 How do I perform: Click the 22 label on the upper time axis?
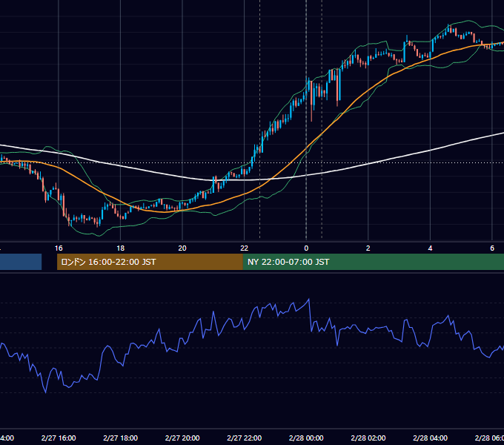[245, 248]
